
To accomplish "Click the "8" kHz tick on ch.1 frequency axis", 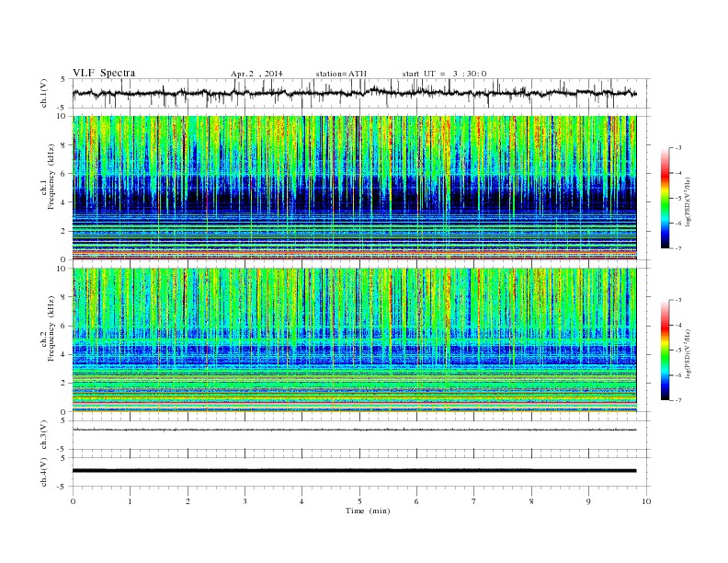I will pyautogui.click(x=63, y=145).
